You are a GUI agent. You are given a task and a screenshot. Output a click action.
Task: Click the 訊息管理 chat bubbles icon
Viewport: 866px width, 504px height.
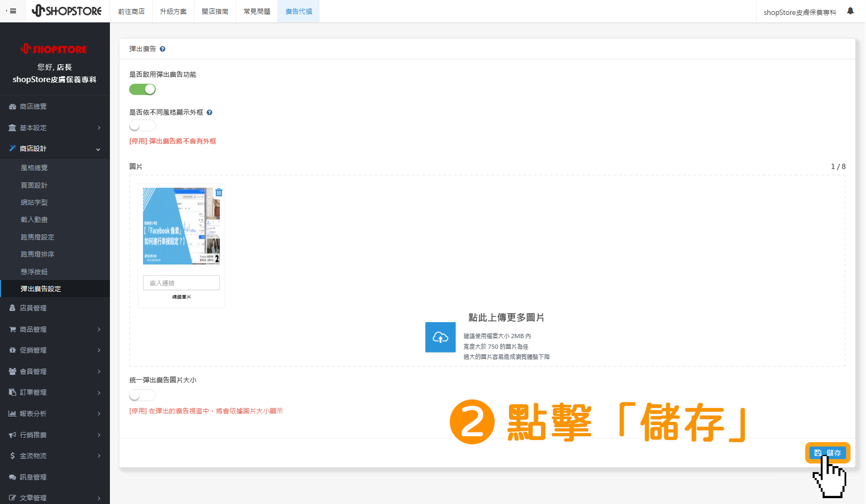[12, 477]
